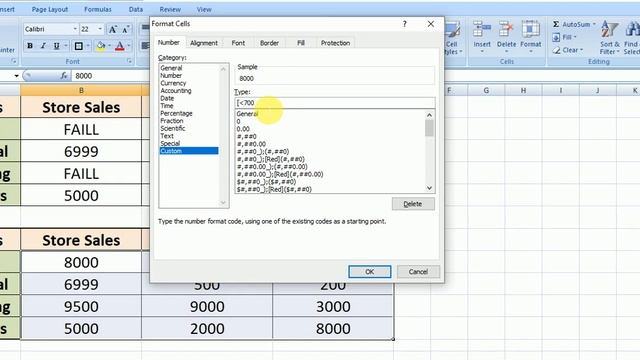
Task: Select column G header
Action: click(x=486, y=90)
